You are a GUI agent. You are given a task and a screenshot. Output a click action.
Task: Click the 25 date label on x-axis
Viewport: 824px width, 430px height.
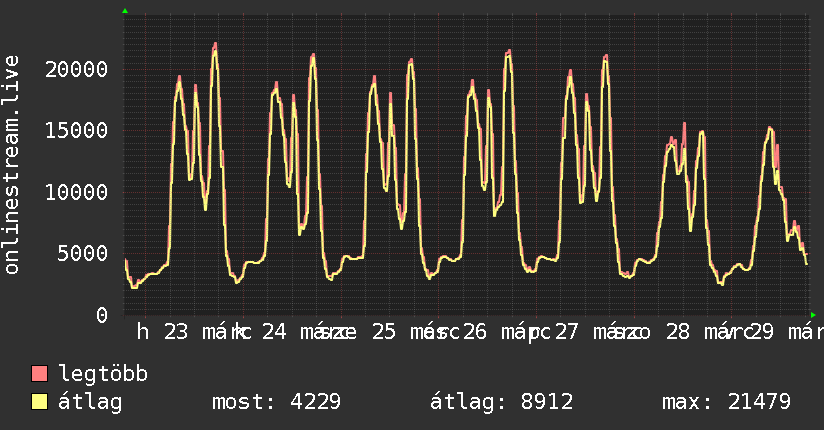(x=384, y=332)
